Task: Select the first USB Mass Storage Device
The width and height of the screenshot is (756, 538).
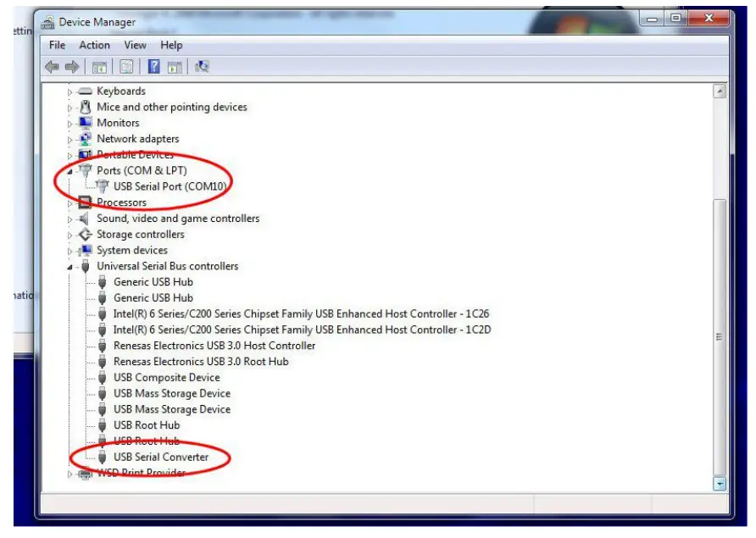Action: (172, 393)
